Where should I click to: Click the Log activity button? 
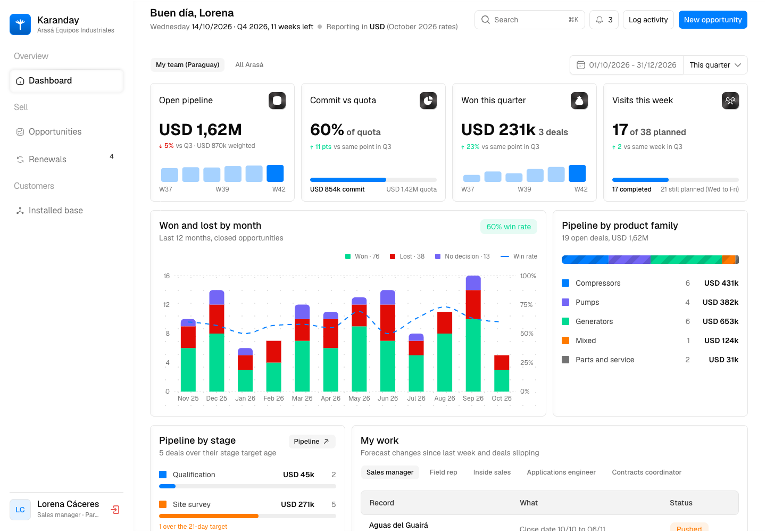click(x=648, y=20)
